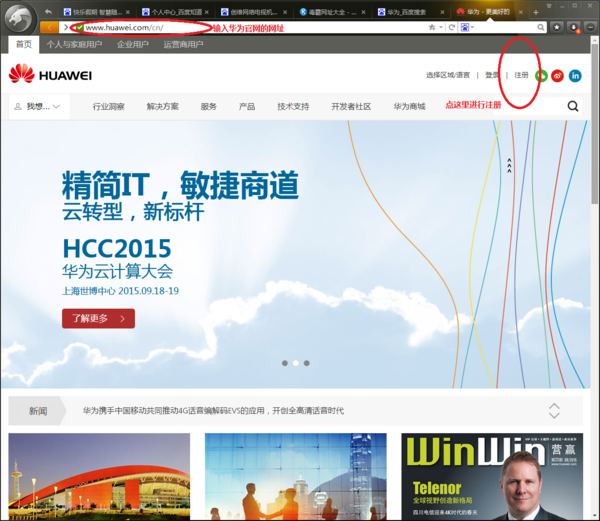Open the downloads toolbar button
This screenshot has width=600, height=521.
(x=574, y=27)
